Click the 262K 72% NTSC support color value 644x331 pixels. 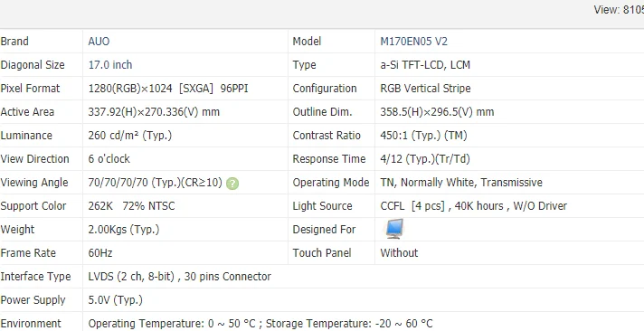click(x=131, y=206)
